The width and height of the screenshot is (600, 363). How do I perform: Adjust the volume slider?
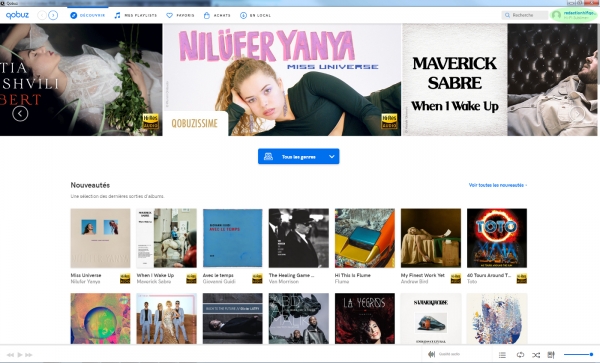point(579,355)
